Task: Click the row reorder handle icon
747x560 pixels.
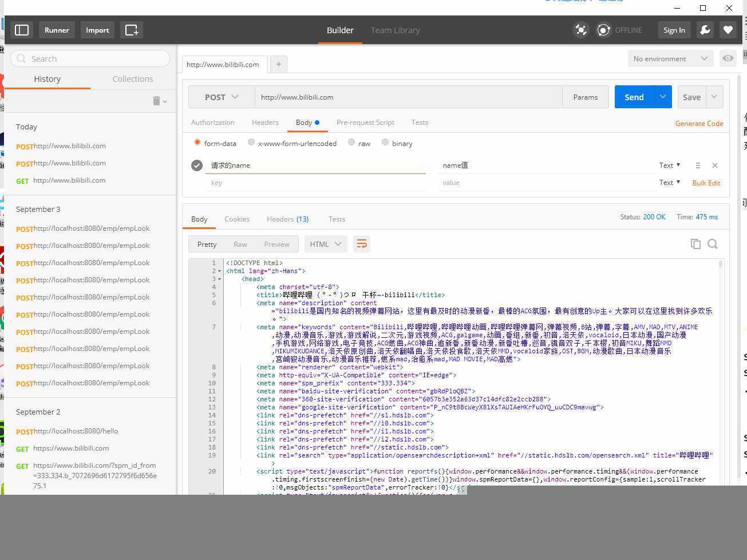Action: 698,165
